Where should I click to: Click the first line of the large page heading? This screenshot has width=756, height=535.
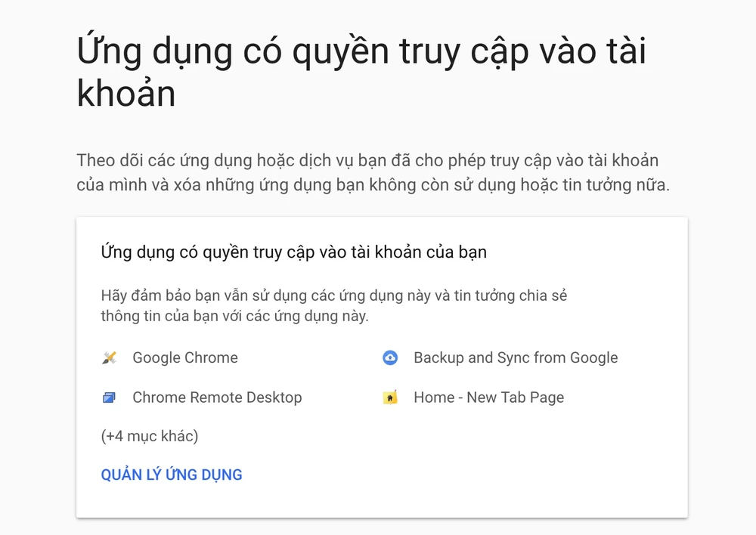pos(361,53)
